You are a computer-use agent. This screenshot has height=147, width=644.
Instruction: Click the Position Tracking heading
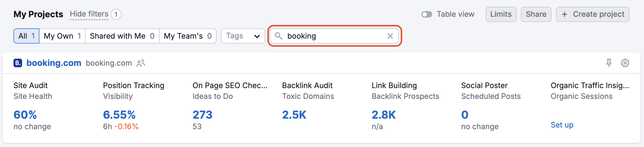click(x=134, y=85)
